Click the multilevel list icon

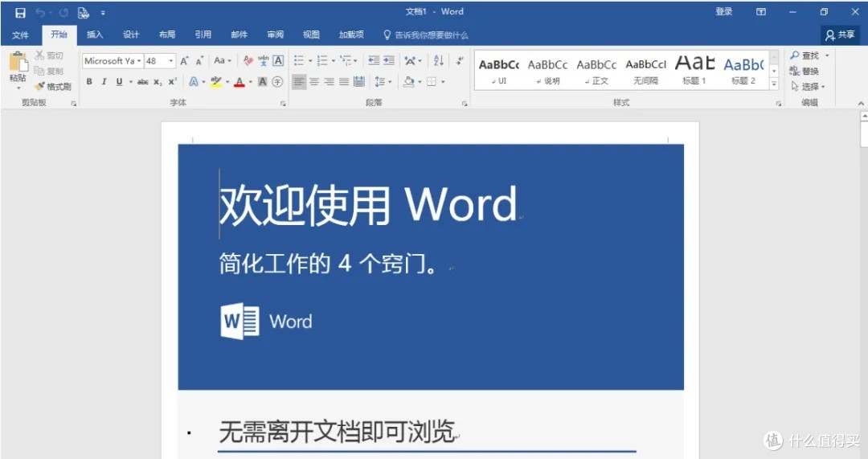(x=346, y=60)
